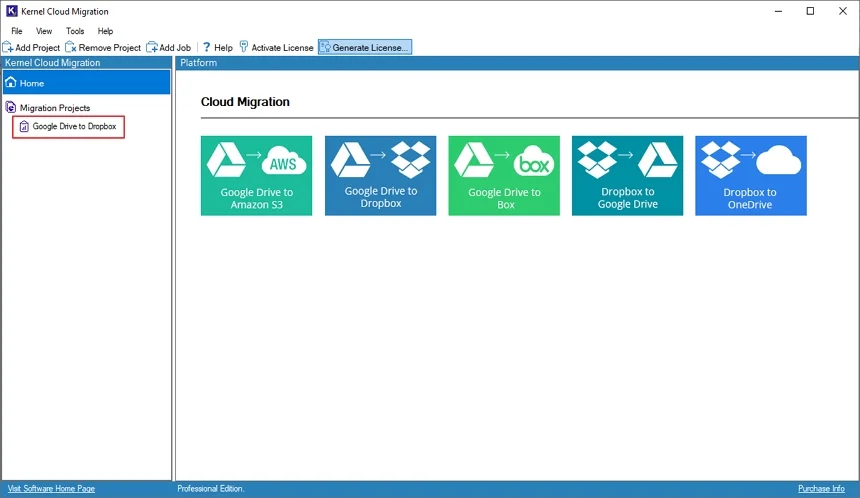Click Generate License toolbar button

coord(365,48)
